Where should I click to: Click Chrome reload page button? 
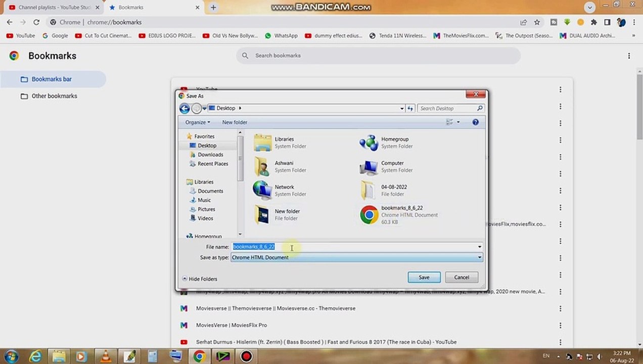(x=36, y=22)
